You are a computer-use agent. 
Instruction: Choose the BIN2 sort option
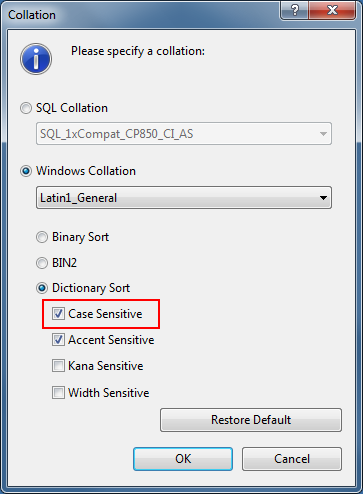pyautogui.click(x=42, y=263)
